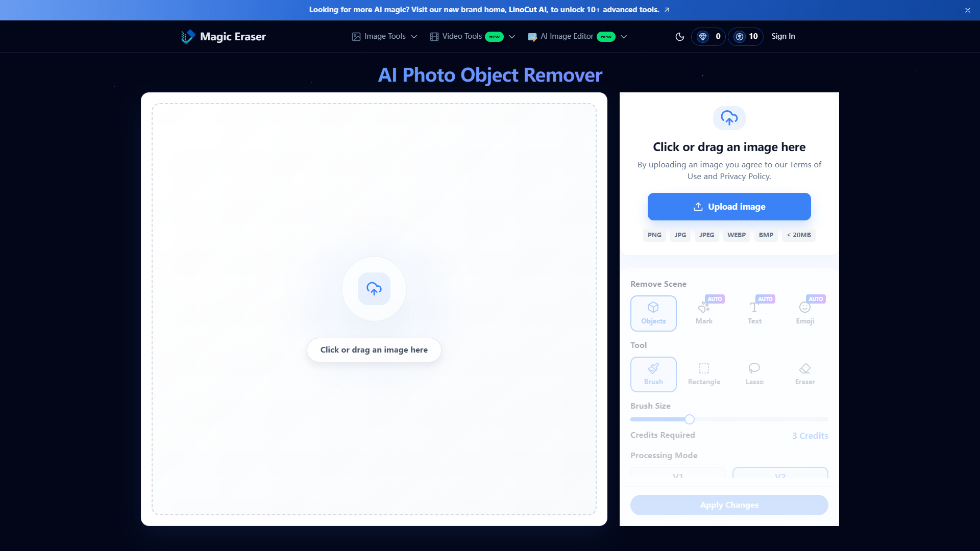Screen dimensions: 980x551
Task: Click the cloud upload icon in canvas center
Action: click(x=374, y=289)
